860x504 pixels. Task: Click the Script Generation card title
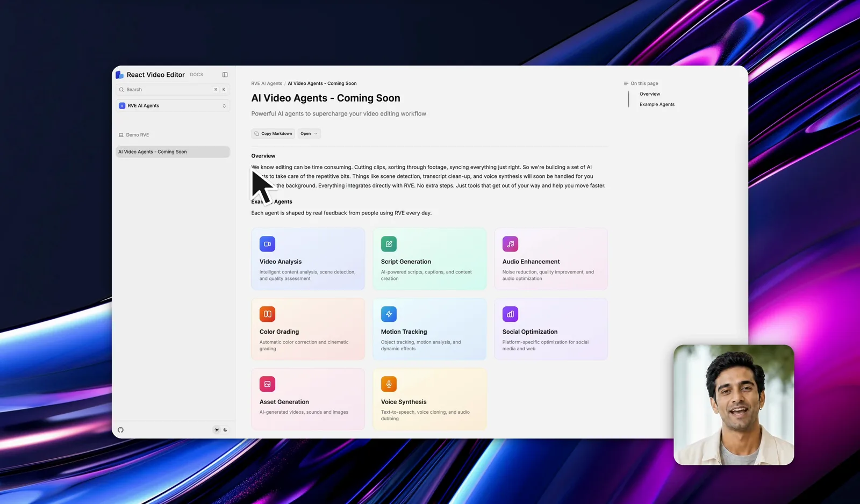[x=406, y=262]
